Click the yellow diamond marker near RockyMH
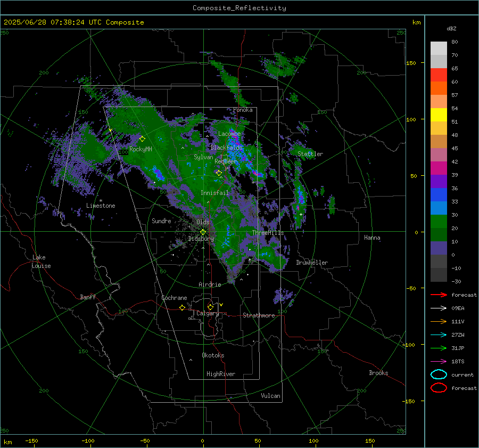 142,139
